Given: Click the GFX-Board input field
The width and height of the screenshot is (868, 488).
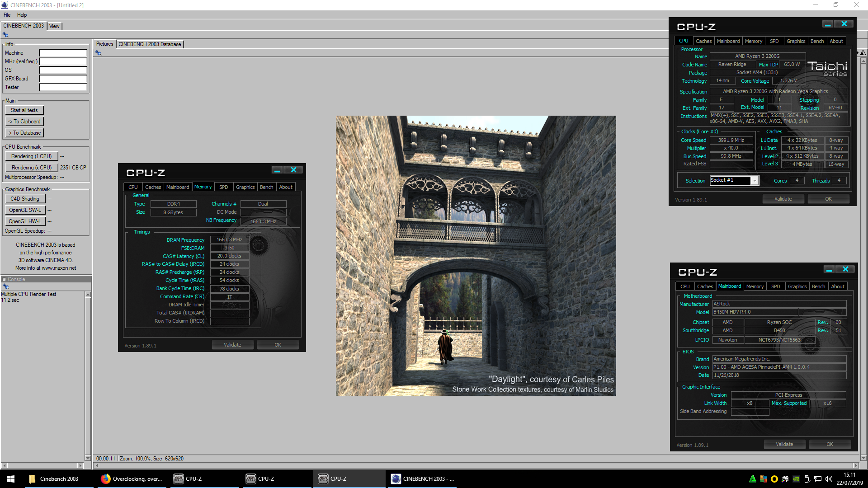Looking at the screenshot, I should click(63, 79).
